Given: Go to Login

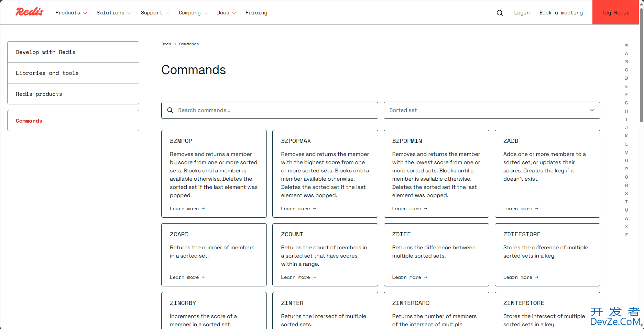Looking at the screenshot, I should [522, 13].
